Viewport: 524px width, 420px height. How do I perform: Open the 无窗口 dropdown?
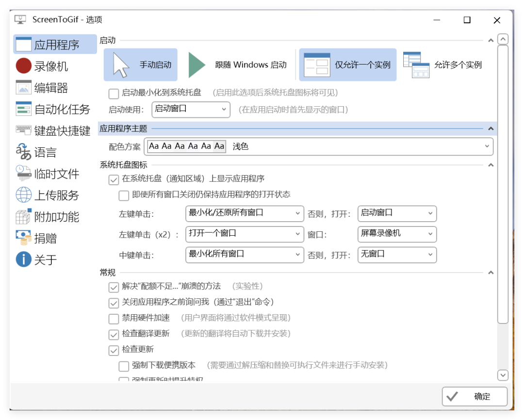tap(397, 255)
